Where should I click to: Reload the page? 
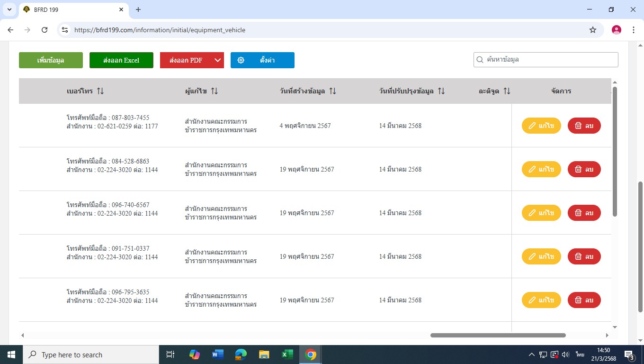pos(45,30)
